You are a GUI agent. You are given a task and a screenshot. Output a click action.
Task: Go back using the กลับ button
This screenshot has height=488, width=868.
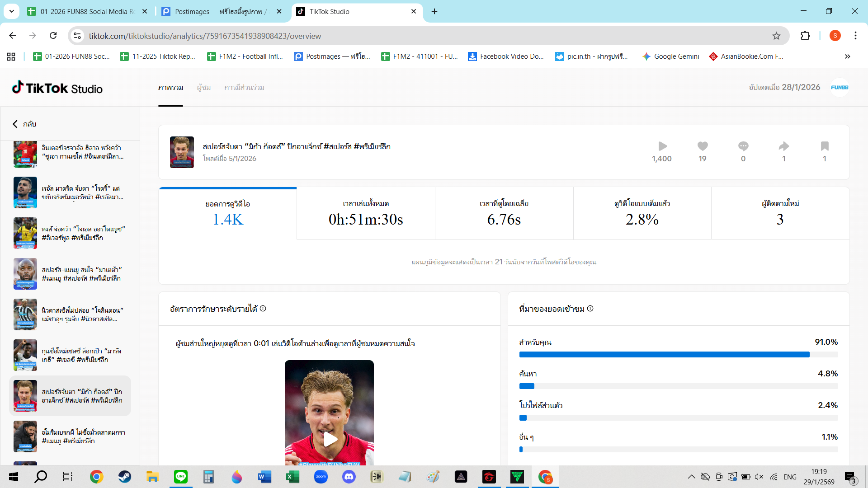[24, 124]
